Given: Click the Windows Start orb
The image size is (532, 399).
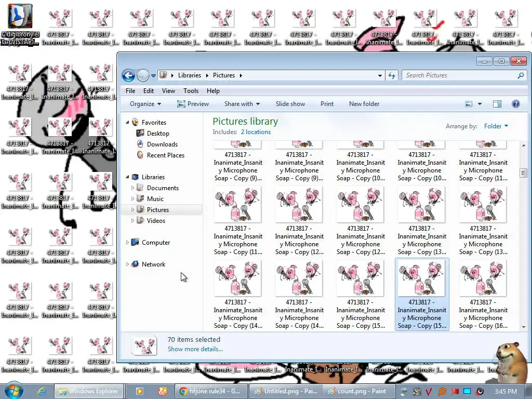Looking at the screenshot, I should click(14, 390).
